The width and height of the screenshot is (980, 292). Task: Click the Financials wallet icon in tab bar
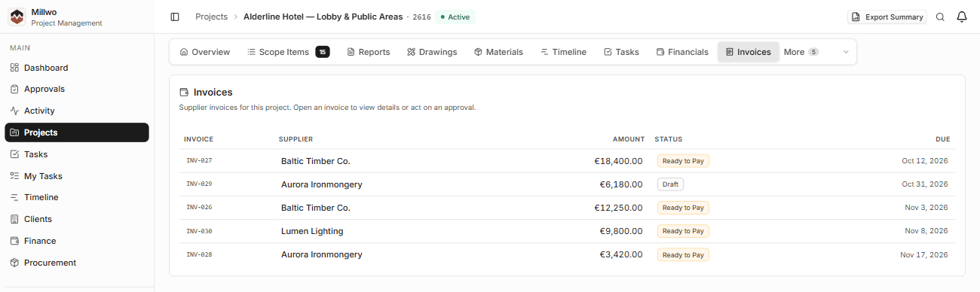point(660,52)
